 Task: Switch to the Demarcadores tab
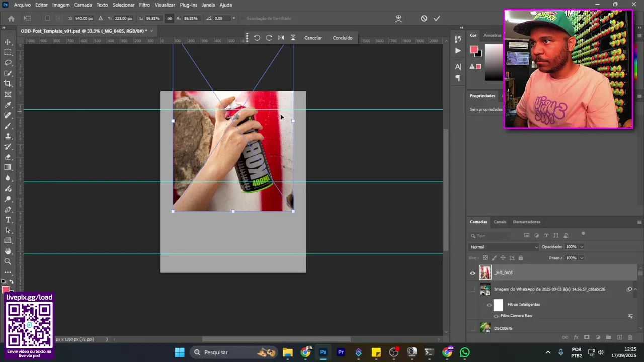coord(526,222)
